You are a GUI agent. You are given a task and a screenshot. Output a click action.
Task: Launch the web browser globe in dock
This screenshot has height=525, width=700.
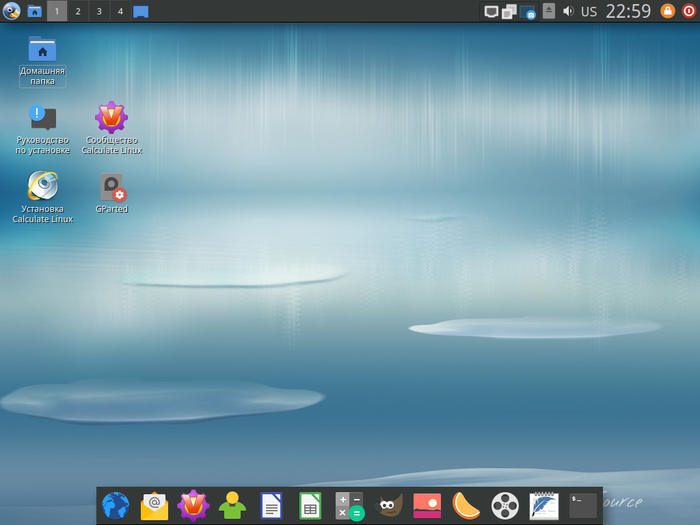click(x=116, y=506)
